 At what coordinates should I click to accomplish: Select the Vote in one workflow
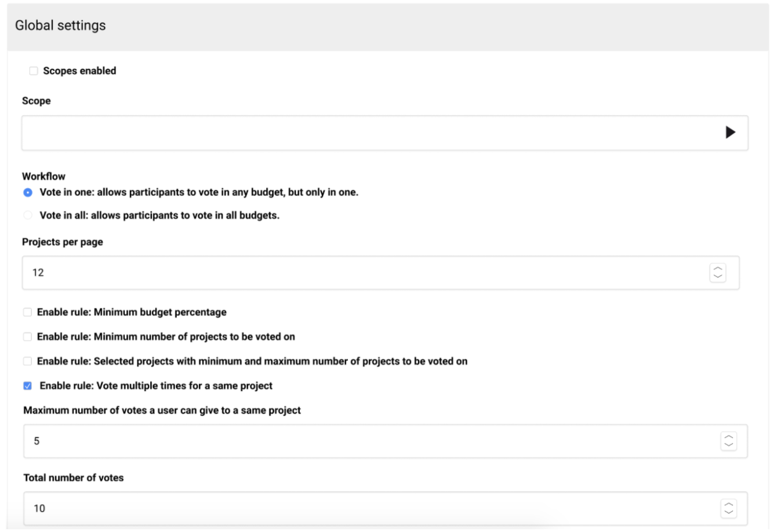click(27, 192)
